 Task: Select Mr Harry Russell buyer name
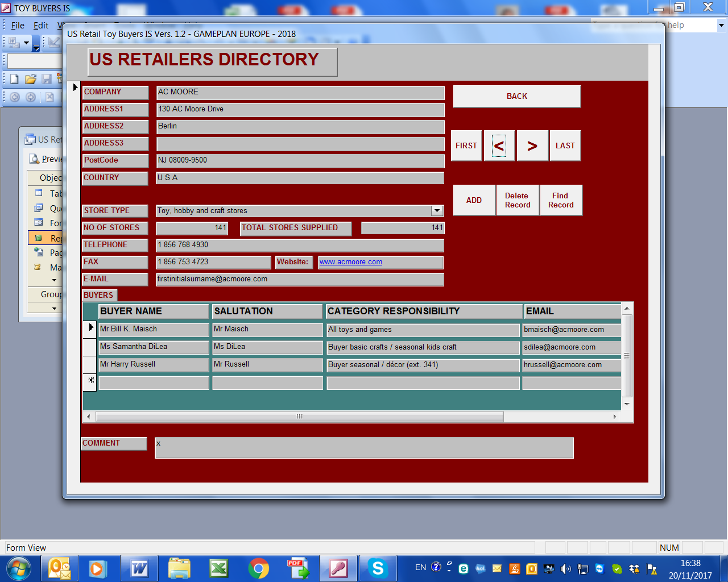pos(154,364)
